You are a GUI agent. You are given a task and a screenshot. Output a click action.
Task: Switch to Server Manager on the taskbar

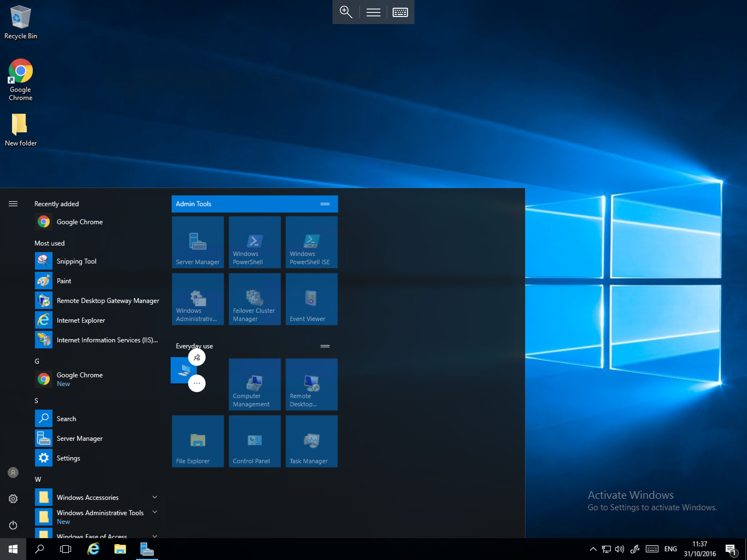(147, 549)
